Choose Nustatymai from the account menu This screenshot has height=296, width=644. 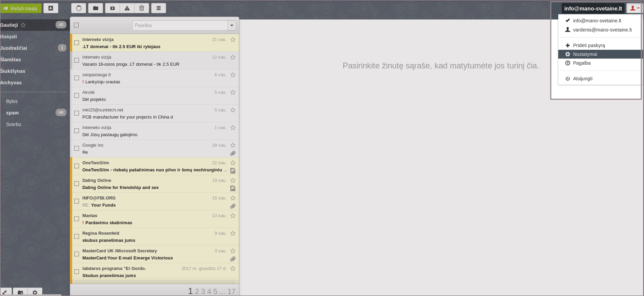tap(585, 54)
